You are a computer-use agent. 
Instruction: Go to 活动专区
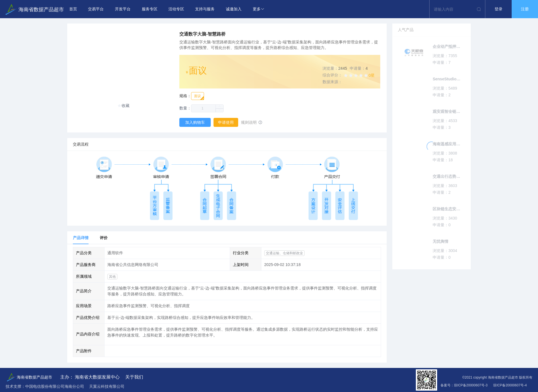(x=176, y=9)
